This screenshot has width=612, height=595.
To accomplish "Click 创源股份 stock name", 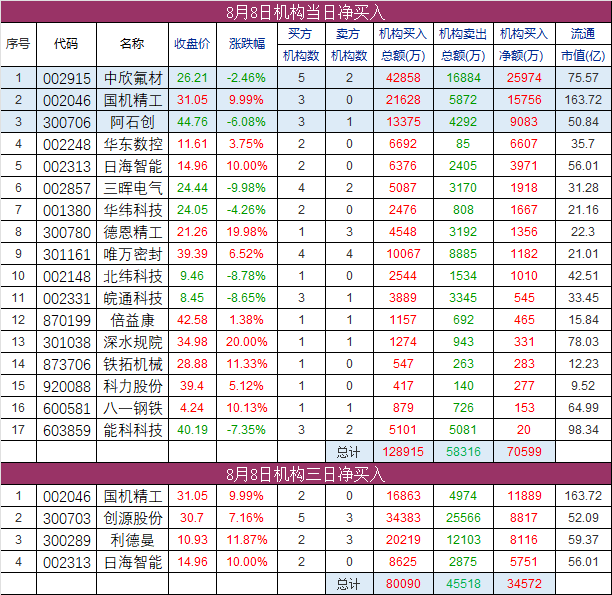I will pyautogui.click(x=133, y=518).
